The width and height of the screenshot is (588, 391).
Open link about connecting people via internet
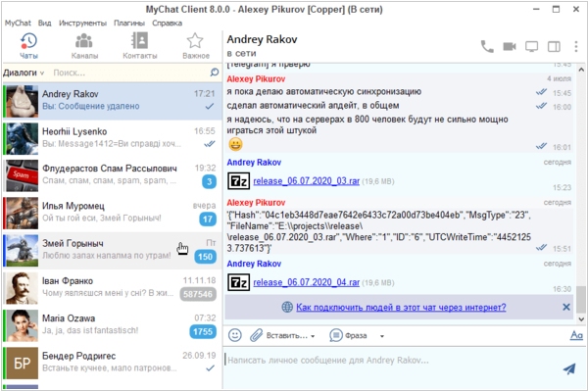click(x=401, y=308)
